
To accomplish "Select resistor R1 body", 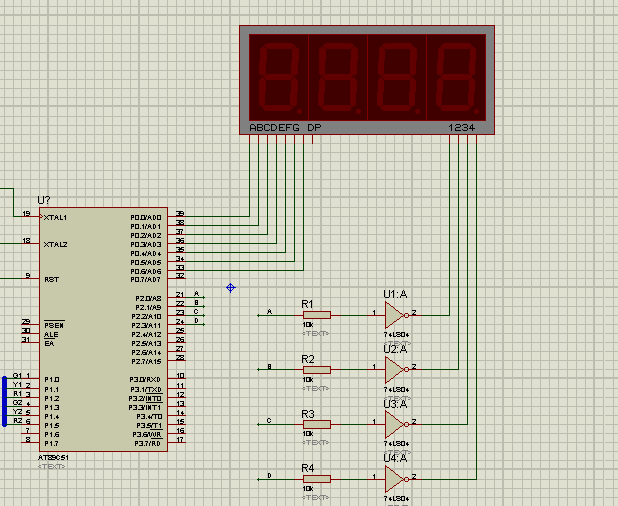I will pos(317,315).
